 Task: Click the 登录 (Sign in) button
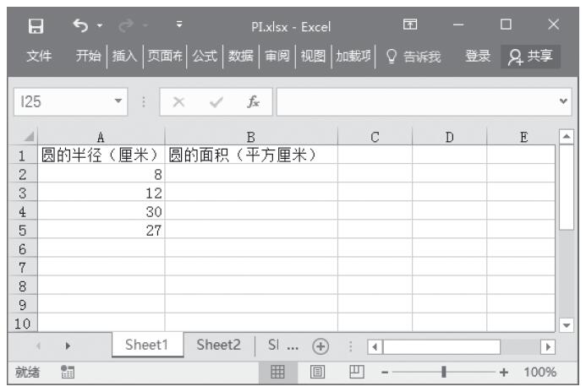(x=478, y=57)
